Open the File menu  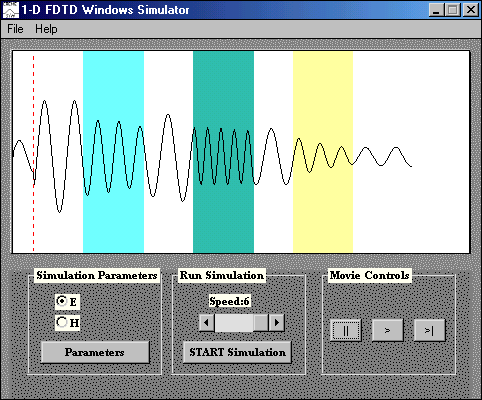click(15, 29)
